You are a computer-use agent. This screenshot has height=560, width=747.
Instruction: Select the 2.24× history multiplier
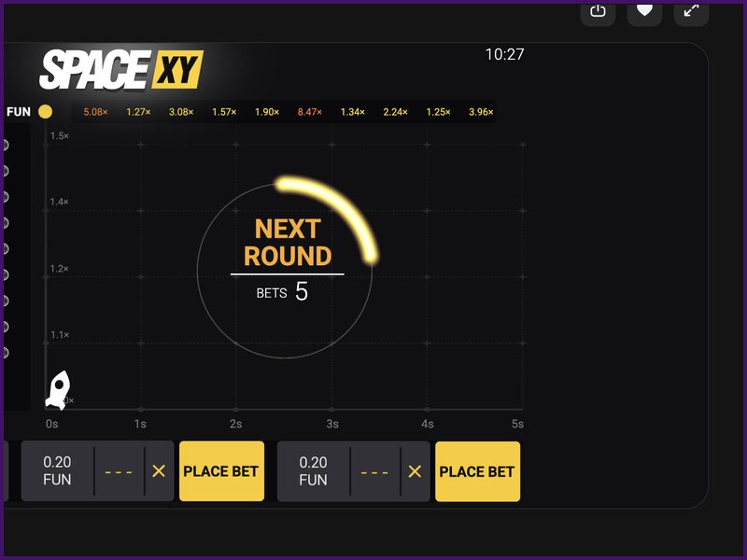click(395, 112)
